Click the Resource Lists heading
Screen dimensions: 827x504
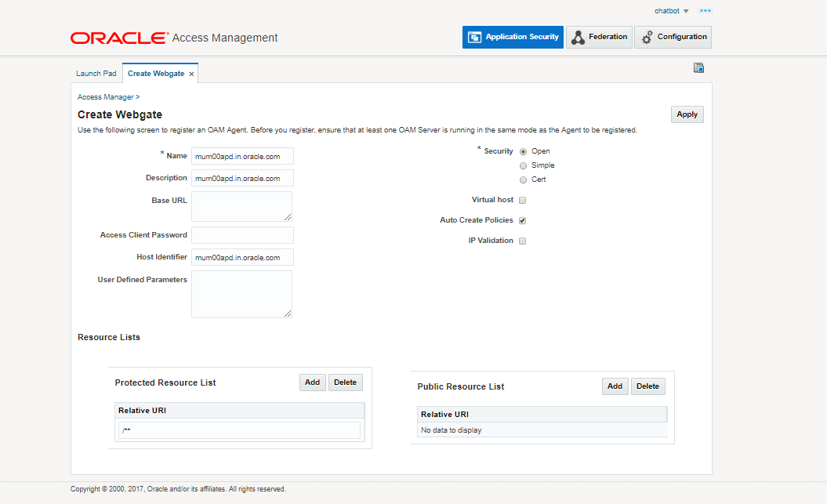[109, 337]
